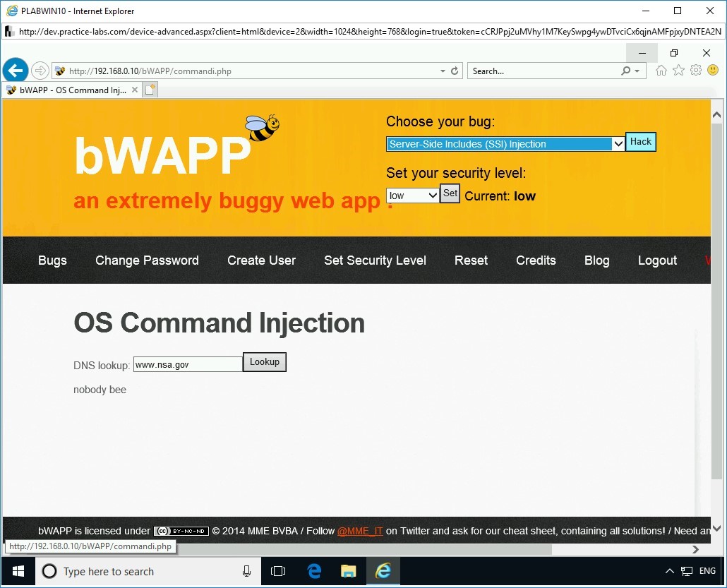Open the security level dropdown
The height and width of the screenshot is (588, 727).
[x=411, y=195]
